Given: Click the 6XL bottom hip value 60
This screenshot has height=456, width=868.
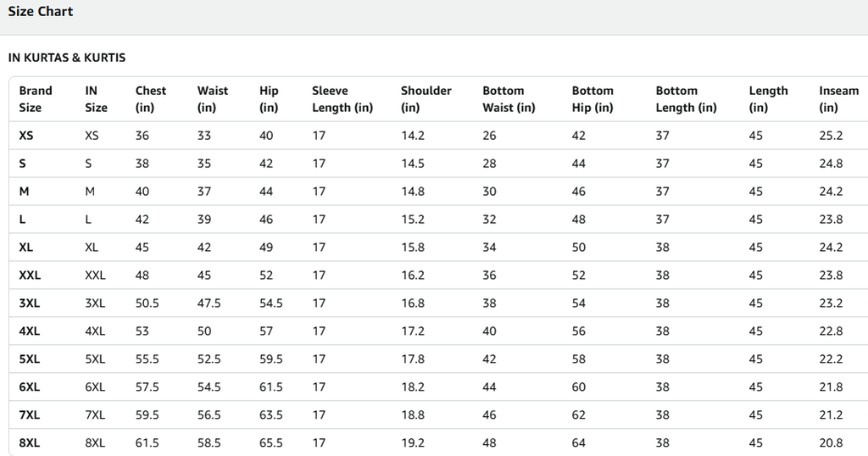Looking at the screenshot, I should coord(578,386).
